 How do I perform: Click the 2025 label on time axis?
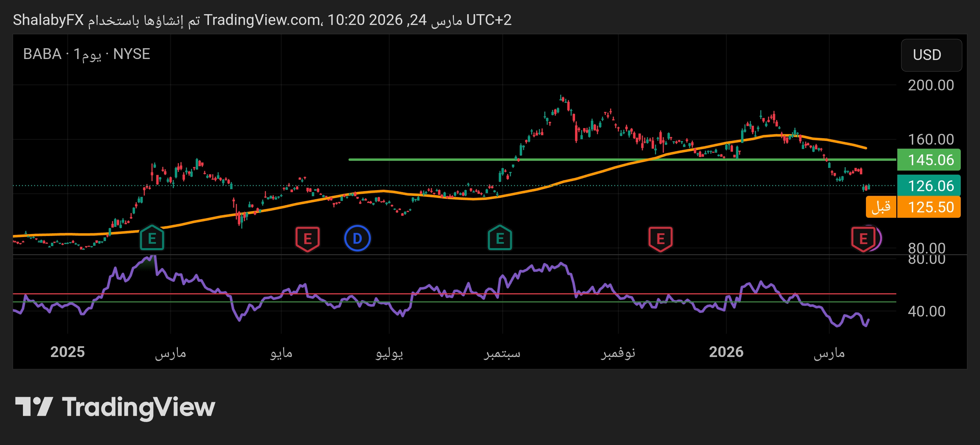click(x=67, y=352)
